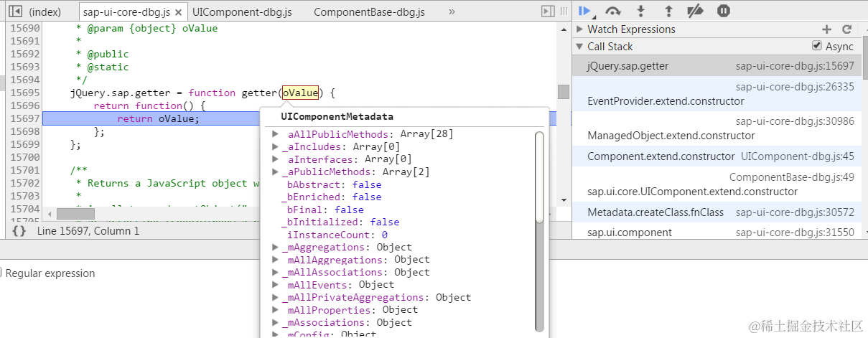The image size is (868, 338).
Task: Click highlighted oValue parameter in code
Action: click(300, 93)
